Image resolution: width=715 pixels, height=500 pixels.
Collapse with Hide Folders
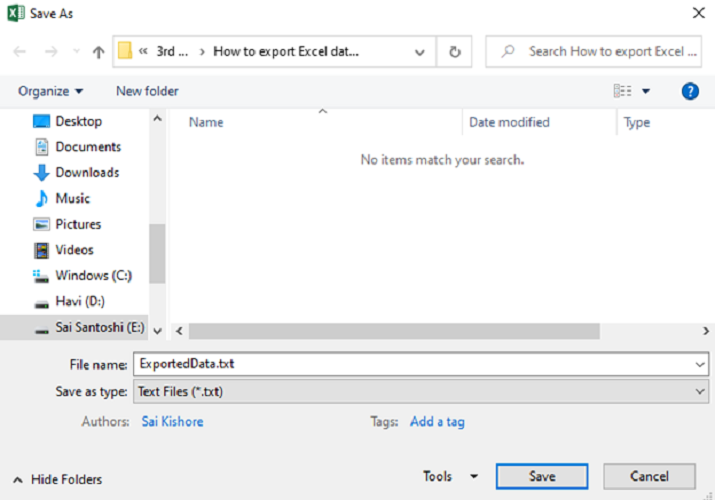click(x=57, y=479)
